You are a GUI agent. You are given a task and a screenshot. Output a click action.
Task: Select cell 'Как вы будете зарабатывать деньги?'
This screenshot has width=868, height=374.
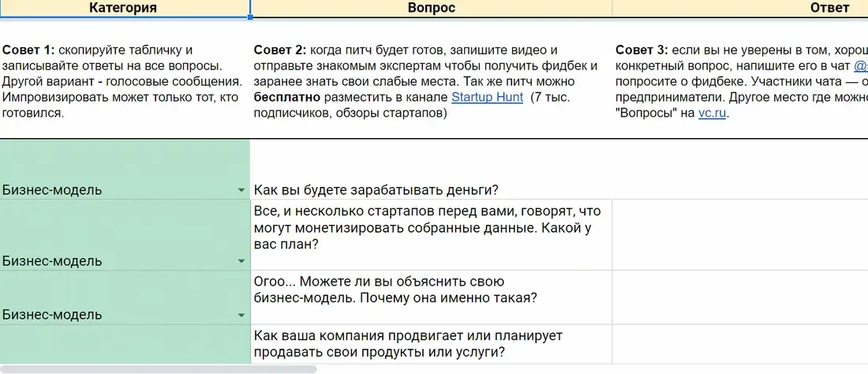coord(431,170)
